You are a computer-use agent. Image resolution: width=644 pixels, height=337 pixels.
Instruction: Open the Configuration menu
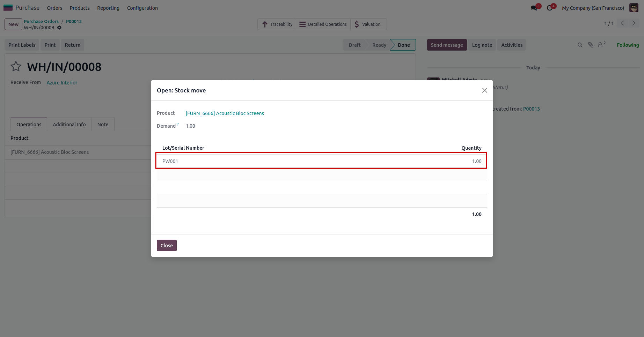pos(142,8)
